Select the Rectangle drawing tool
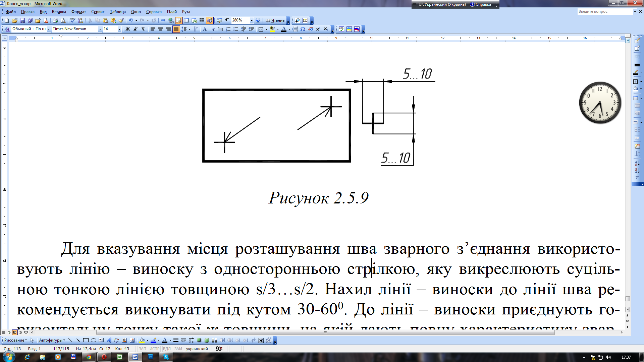Screen dimensions: 644x362 click(x=86, y=340)
